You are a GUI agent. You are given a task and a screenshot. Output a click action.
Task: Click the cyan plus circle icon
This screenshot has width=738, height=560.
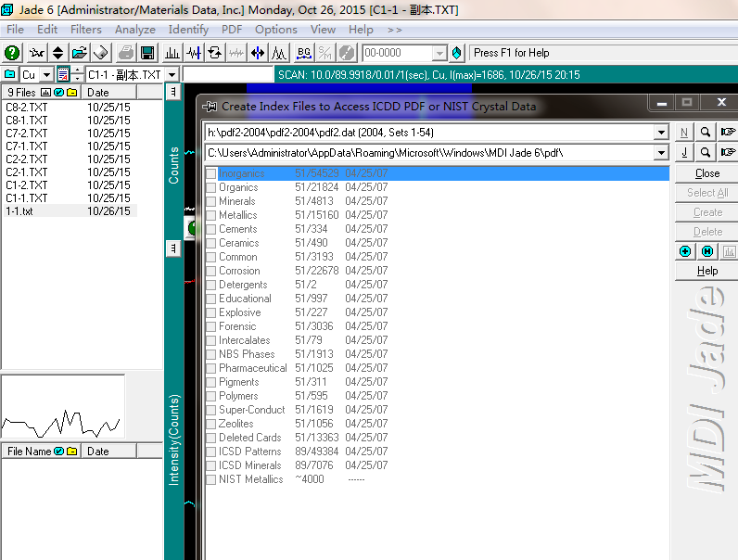click(x=685, y=251)
